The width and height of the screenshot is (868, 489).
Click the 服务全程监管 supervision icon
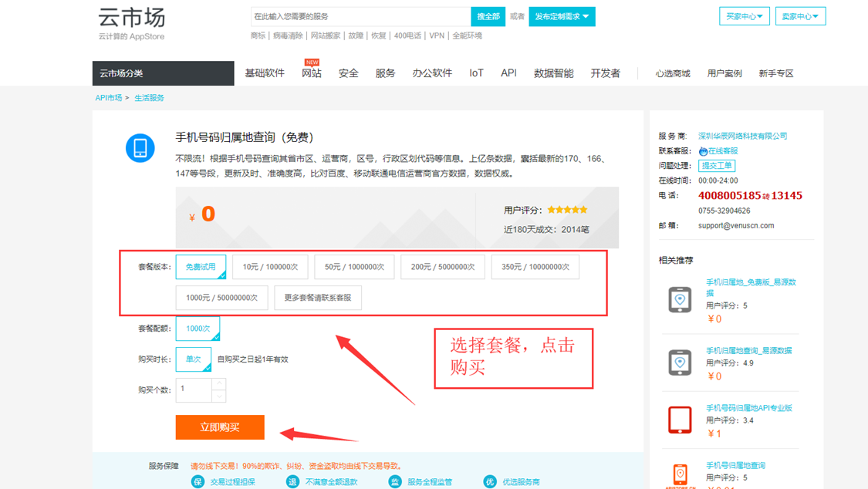coord(395,482)
